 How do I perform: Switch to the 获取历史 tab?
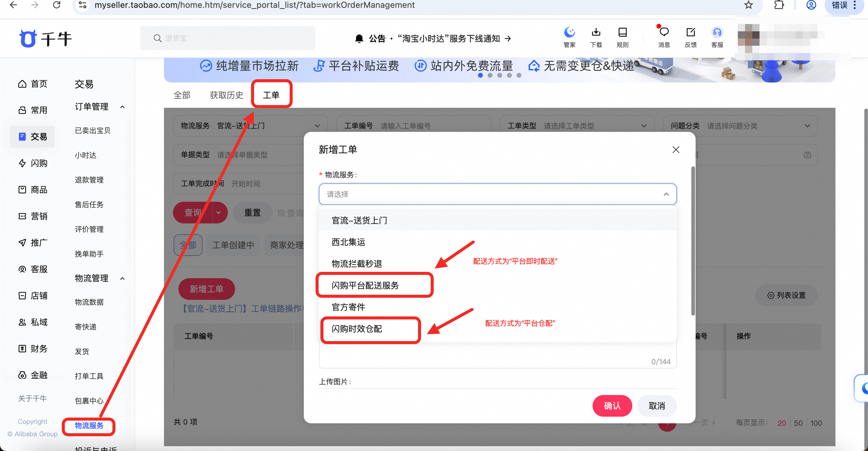click(226, 95)
